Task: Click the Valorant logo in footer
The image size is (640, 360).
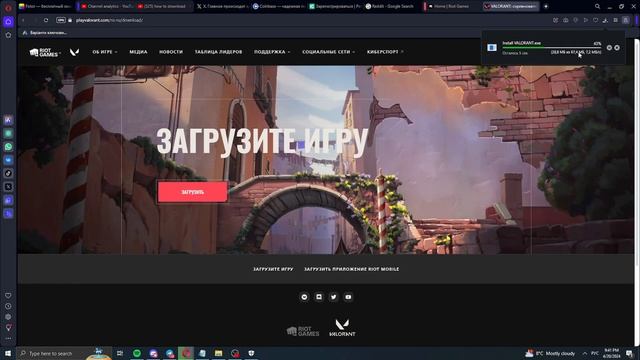Action: pos(342,328)
